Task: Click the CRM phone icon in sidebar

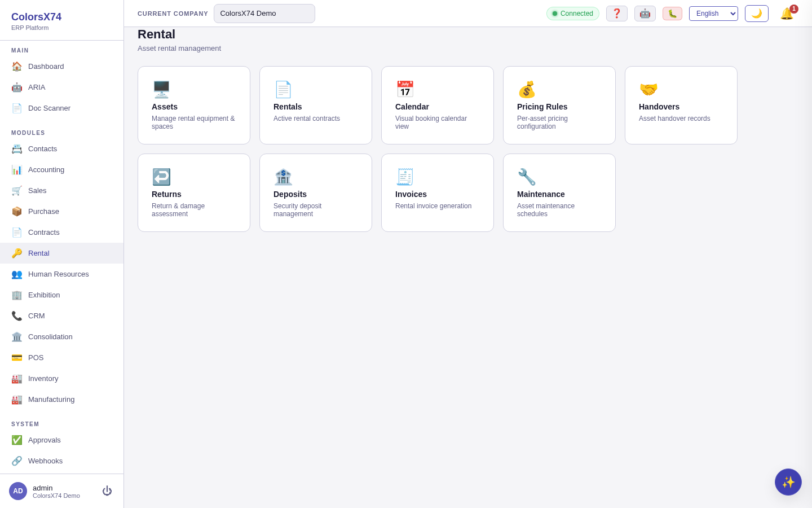Action: 17,316
